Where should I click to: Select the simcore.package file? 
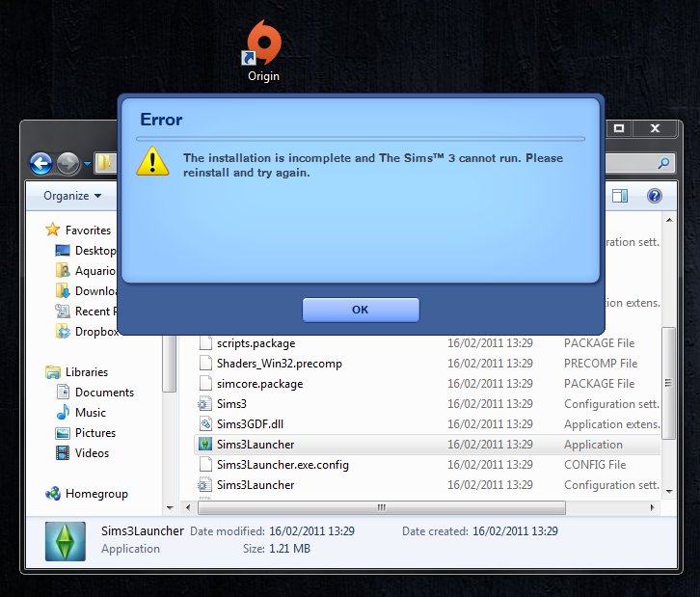(259, 384)
